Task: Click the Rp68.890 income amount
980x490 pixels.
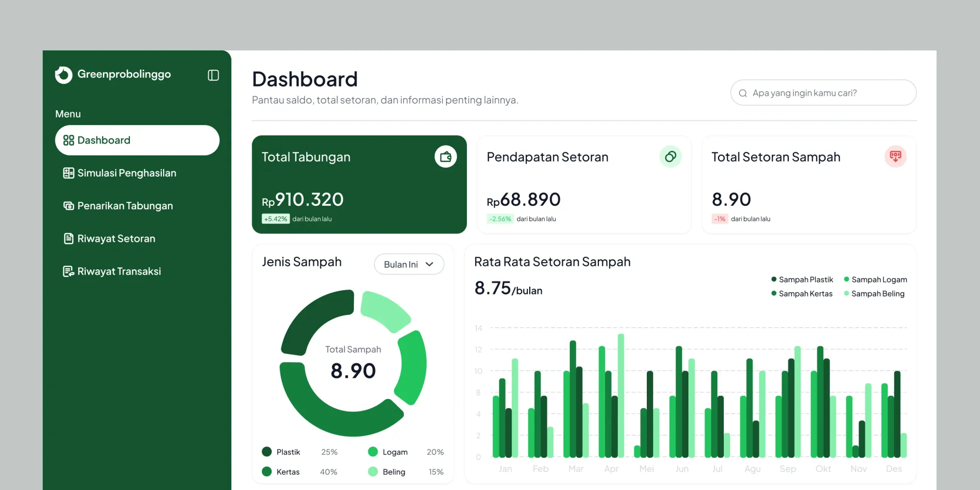Action: point(524,199)
